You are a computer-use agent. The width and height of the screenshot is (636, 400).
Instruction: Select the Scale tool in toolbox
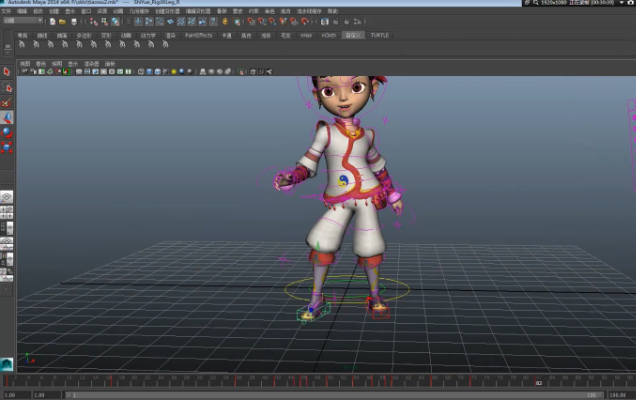(x=6, y=146)
